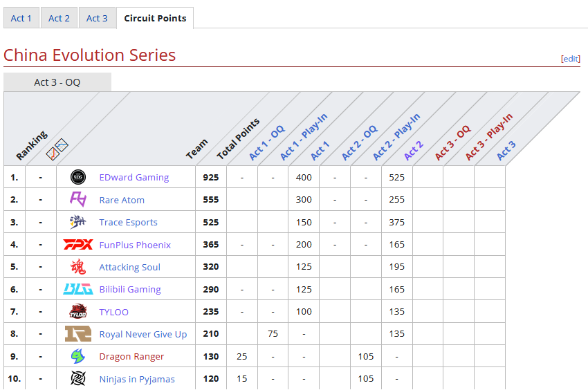Click Ninjas in Pyjamas' total of 120
This screenshot has width=588, height=390.
click(211, 379)
